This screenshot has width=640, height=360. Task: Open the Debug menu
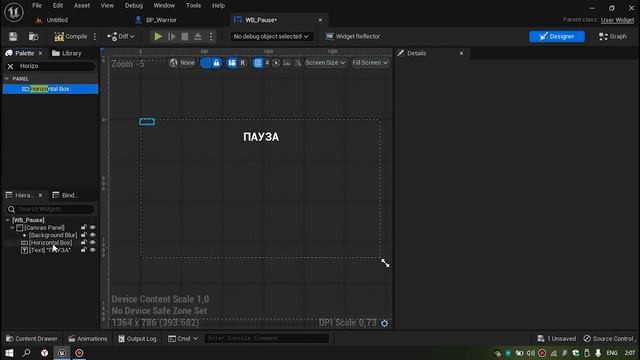point(134,5)
